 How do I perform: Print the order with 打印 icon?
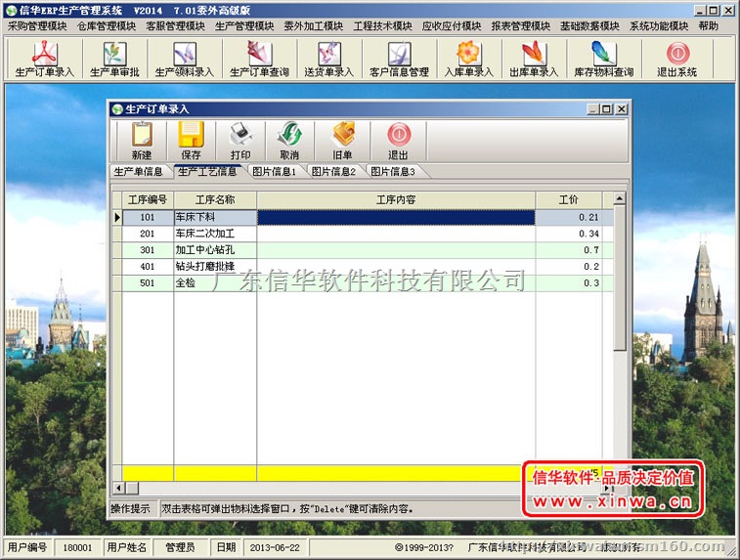pos(240,141)
